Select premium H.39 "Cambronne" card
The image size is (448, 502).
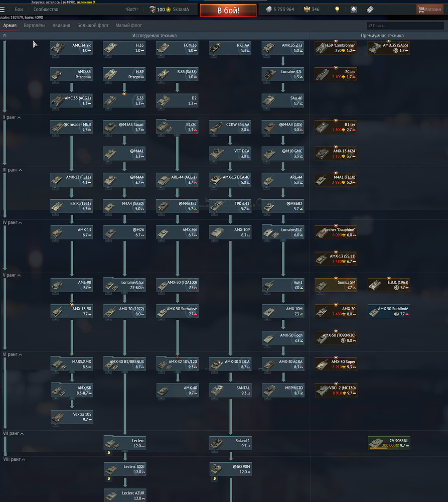pos(335,48)
